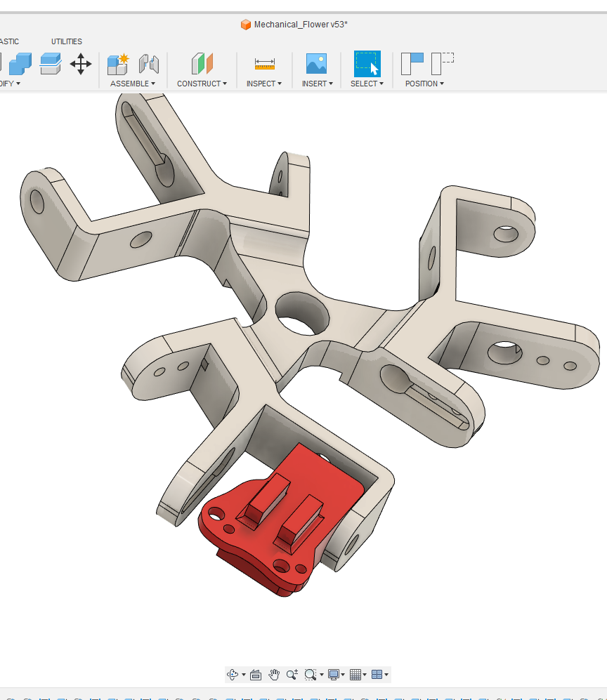Click the Offset Plane construct icon

202,64
